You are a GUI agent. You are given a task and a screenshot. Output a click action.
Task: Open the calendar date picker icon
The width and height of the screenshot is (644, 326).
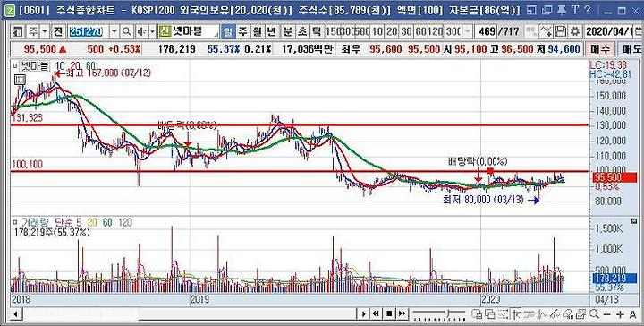point(639,31)
